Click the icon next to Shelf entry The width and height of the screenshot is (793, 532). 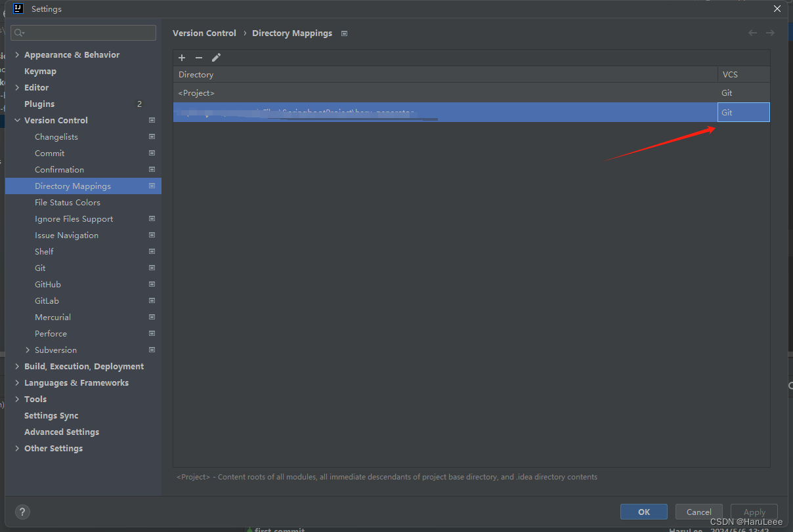click(x=152, y=251)
